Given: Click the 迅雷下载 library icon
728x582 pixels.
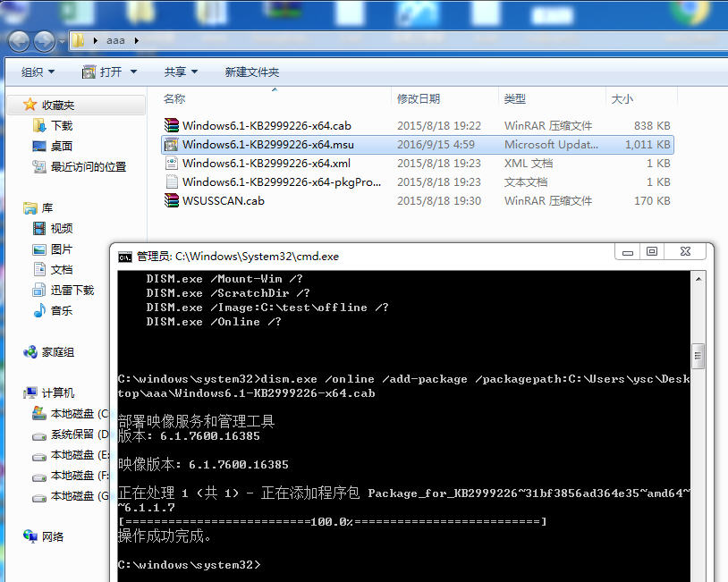Looking at the screenshot, I should [39, 290].
